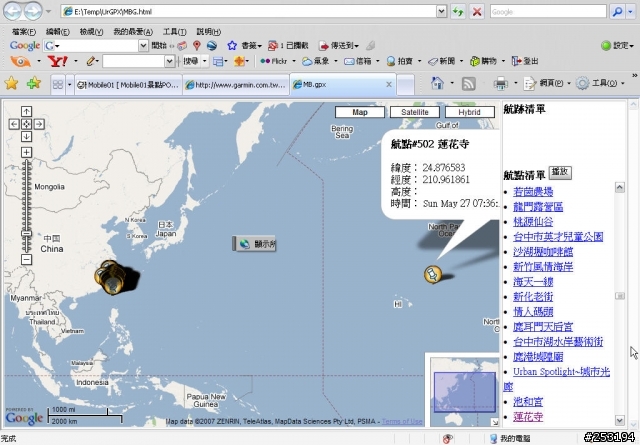The image size is (640, 445).
Task: Switch map view to Hybrid mode
Action: 470,112
